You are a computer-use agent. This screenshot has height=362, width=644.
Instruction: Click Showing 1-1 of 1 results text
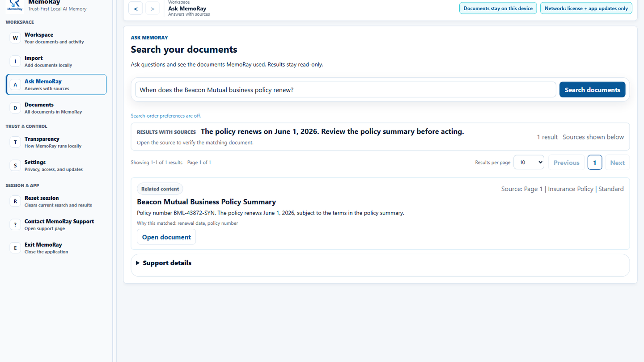[157, 163]
